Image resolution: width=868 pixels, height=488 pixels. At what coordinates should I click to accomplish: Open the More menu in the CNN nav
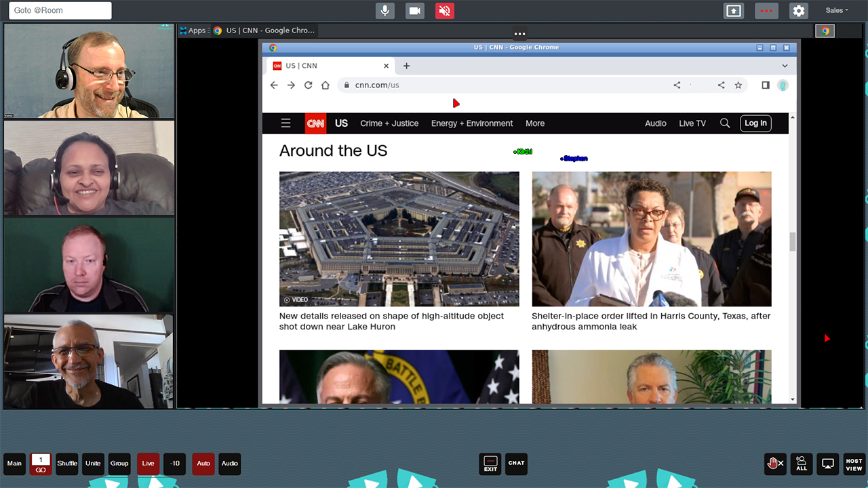[x=535, y=123]
